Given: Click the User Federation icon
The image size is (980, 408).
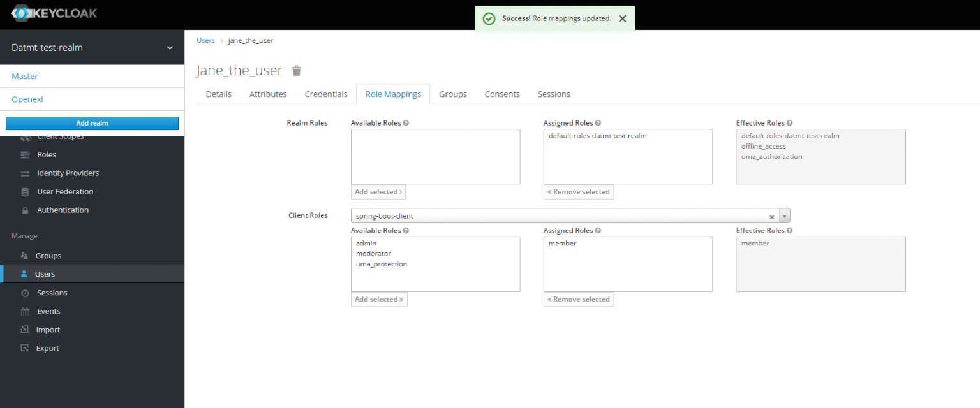Looking at the screenshot, I should point(24,191).
